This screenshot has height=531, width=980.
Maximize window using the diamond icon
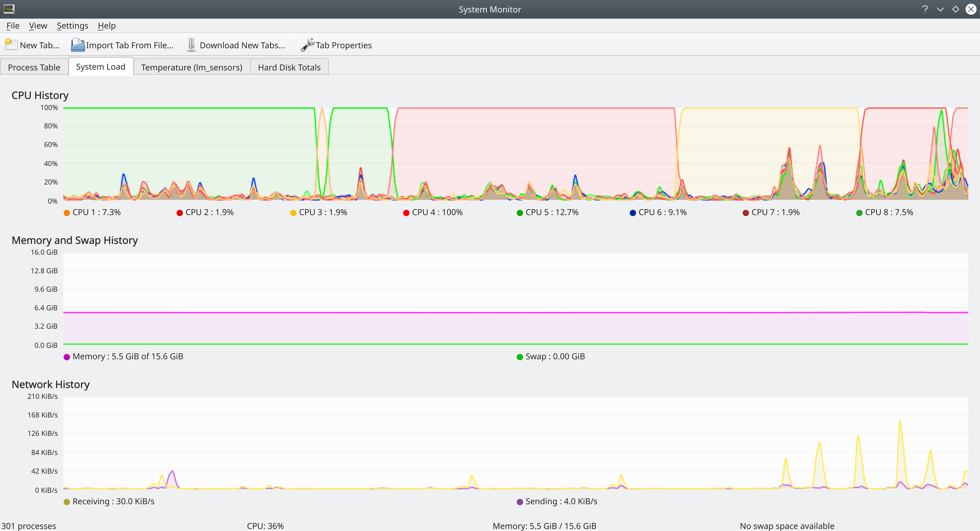coord(955,9)
